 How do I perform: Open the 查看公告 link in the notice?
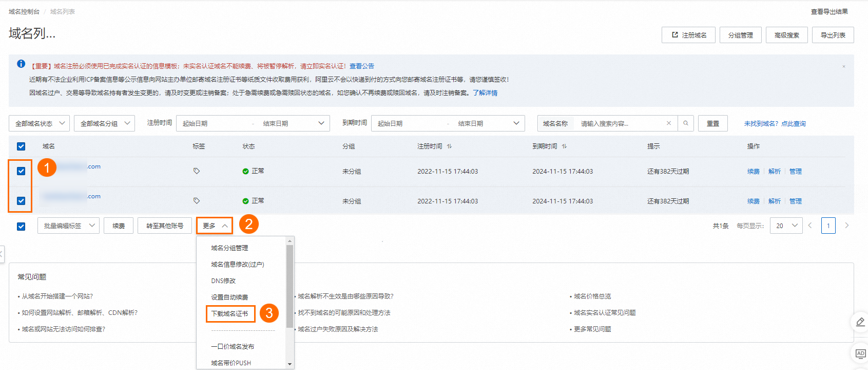(362, 66)
